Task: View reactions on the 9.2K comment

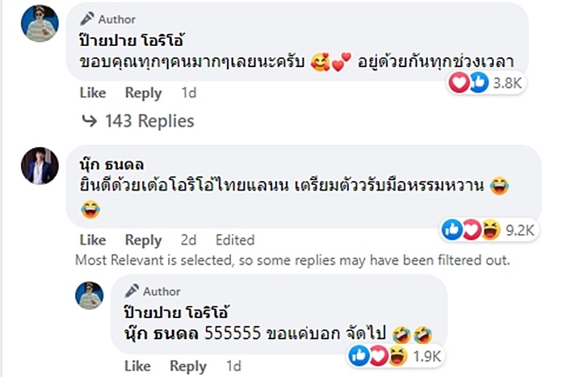Action: point(489,230)
